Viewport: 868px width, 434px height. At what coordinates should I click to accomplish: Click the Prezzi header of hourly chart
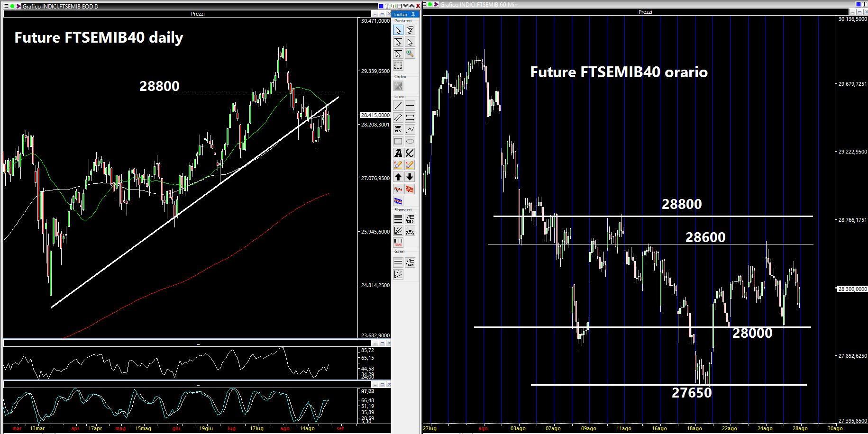click(x=645, y=12)
